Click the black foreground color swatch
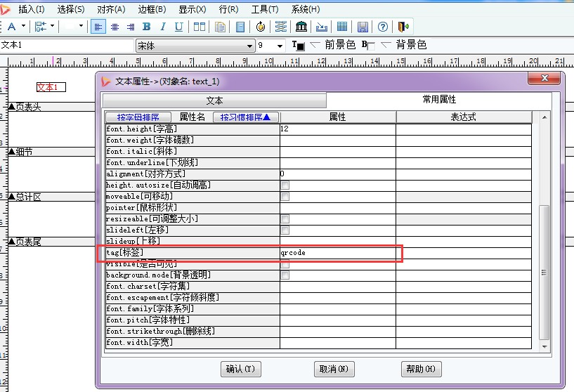 [x=300, y=46]
